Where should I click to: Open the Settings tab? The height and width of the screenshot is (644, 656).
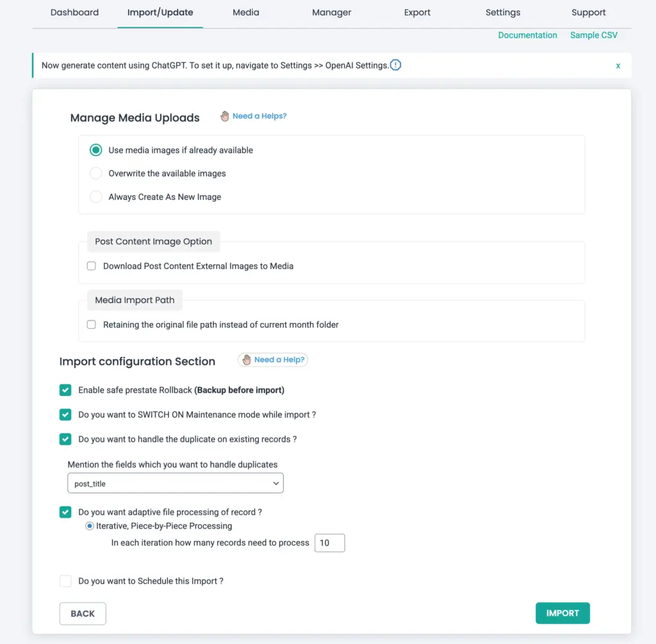502,12
